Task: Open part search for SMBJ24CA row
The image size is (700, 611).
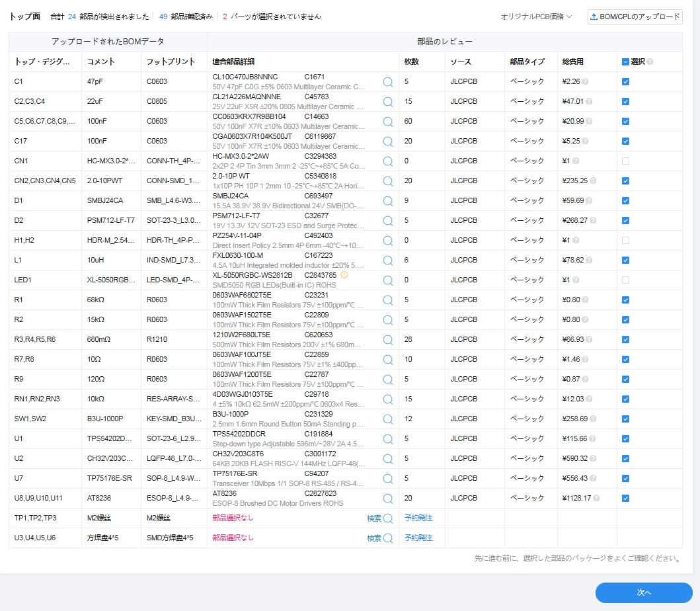Action: point(388,201)
